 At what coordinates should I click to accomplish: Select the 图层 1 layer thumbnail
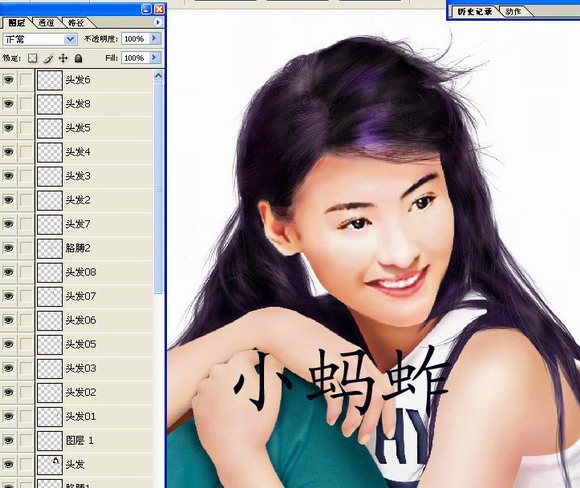(x=50, y=441)
